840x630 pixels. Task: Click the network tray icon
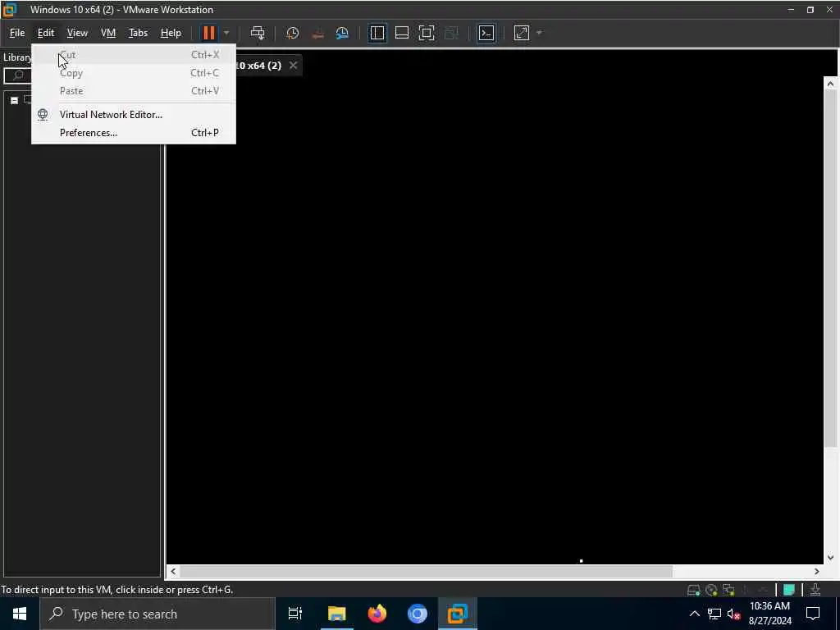pos(714,614)
